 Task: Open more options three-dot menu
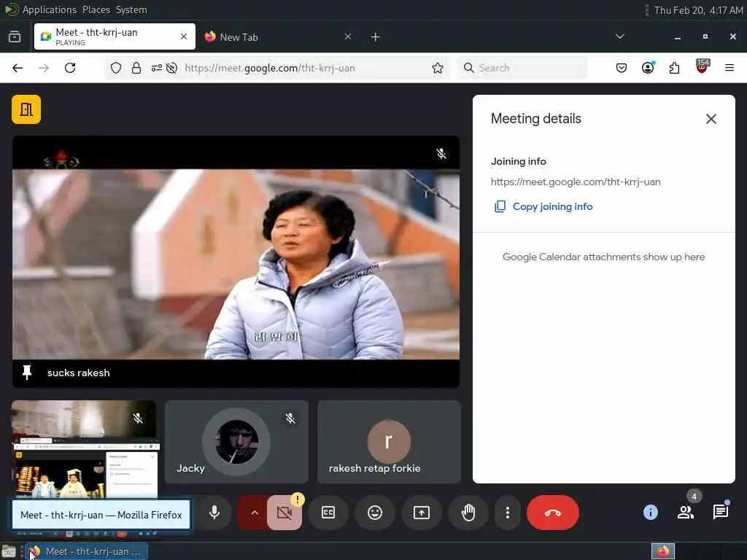pos(508,513)
